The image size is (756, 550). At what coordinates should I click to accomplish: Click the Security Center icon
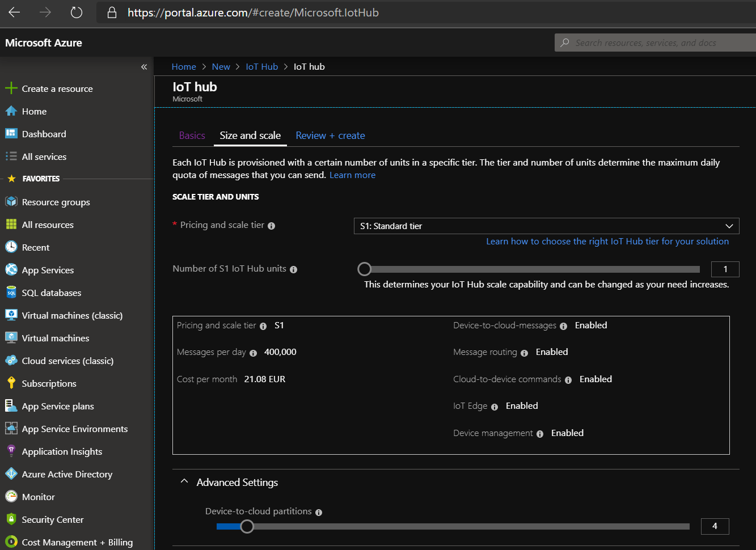[x=13, y=519]
